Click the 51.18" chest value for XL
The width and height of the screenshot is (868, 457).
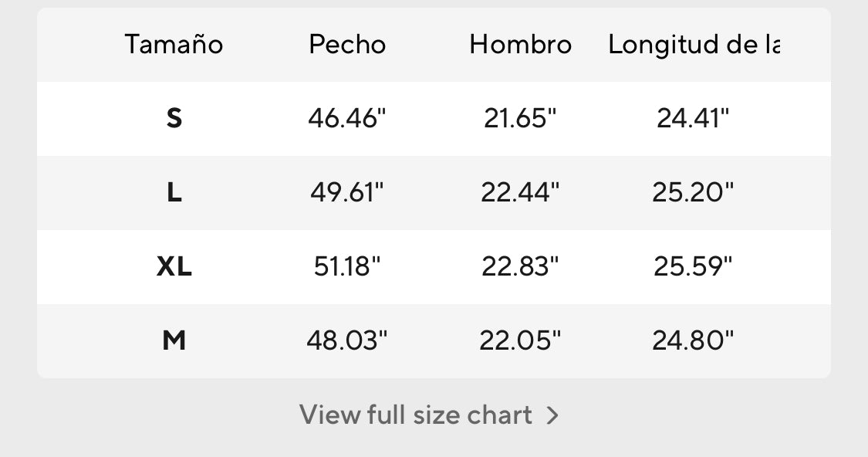(347, 266)
